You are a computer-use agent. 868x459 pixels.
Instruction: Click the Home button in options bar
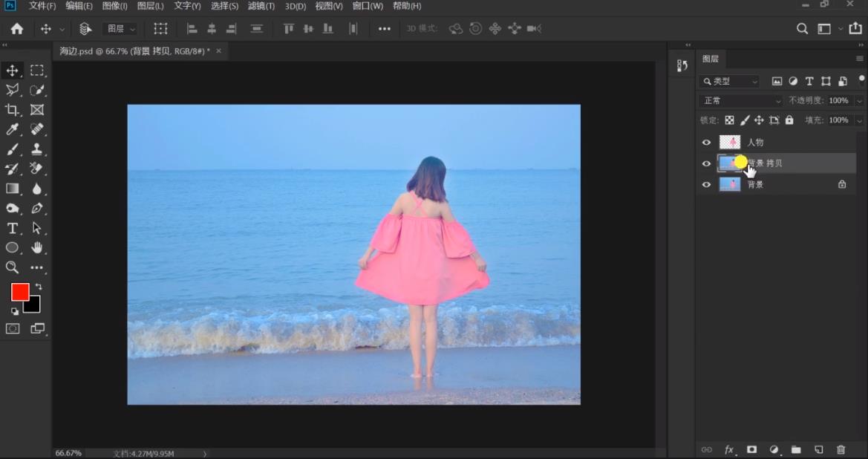[16, 29]
